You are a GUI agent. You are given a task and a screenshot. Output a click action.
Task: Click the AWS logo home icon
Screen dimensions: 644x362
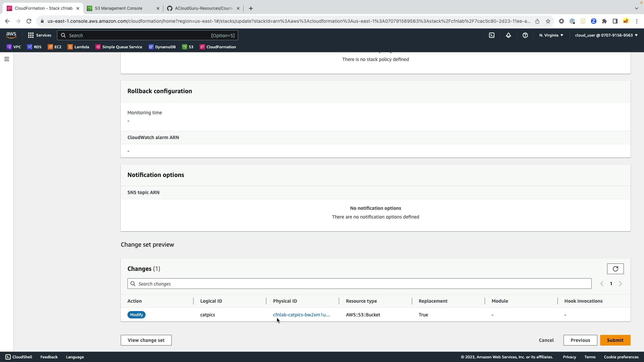(11, 35)
